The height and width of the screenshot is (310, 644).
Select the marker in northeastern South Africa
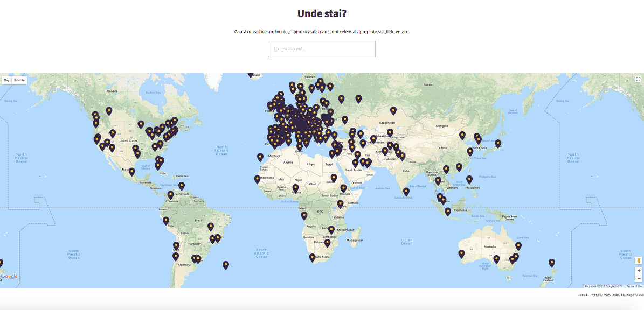pyautogui.click(x=327, y=243)
